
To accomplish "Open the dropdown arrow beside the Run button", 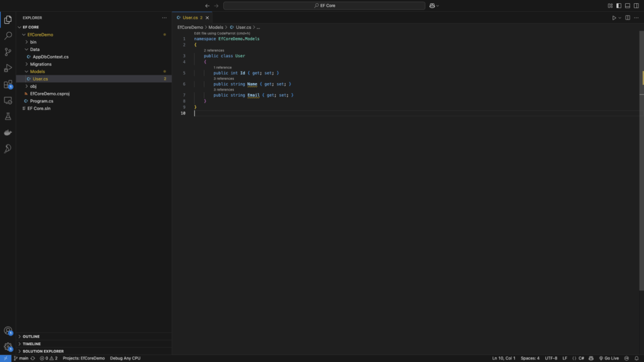I will 619,18.
